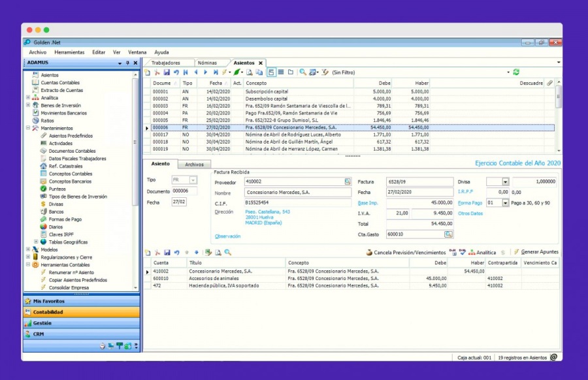Viewport: 588px width, 380px height.
Task: Move line up with up arrow icon
Action: [187, 253]
